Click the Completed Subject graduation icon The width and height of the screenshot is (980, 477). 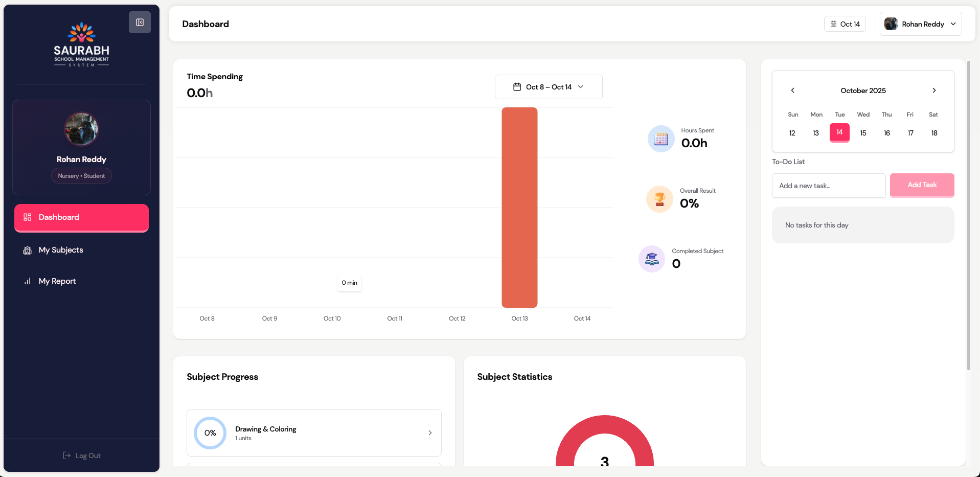652,259
